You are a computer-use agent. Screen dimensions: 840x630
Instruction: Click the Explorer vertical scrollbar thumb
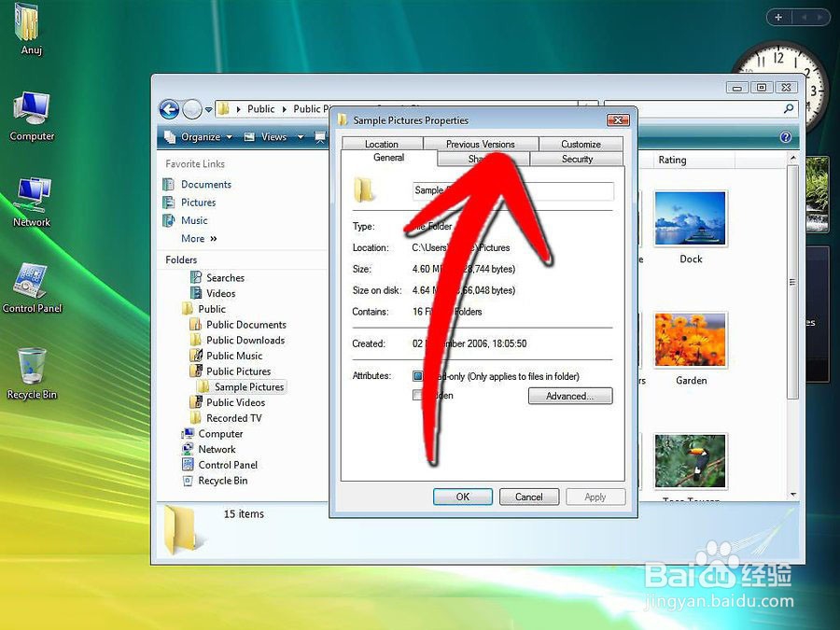tap(792, 282)
